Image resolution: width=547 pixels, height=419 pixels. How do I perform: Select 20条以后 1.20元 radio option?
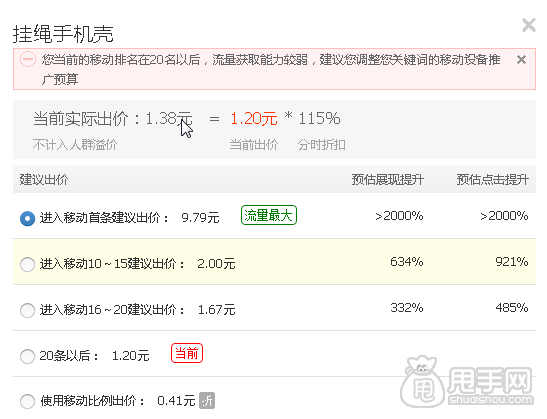pos(28,356)
